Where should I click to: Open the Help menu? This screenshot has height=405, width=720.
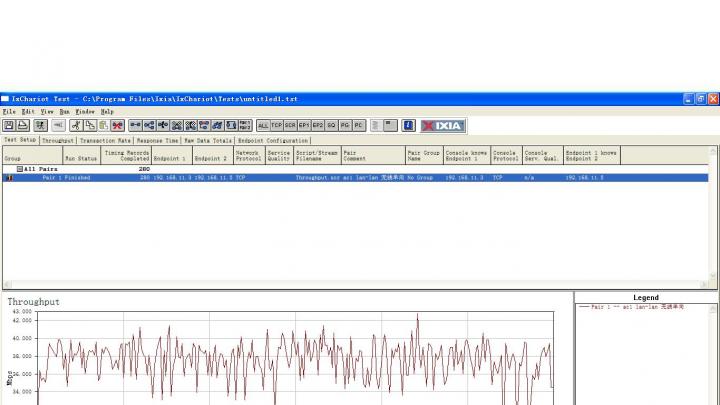[107, 112]
